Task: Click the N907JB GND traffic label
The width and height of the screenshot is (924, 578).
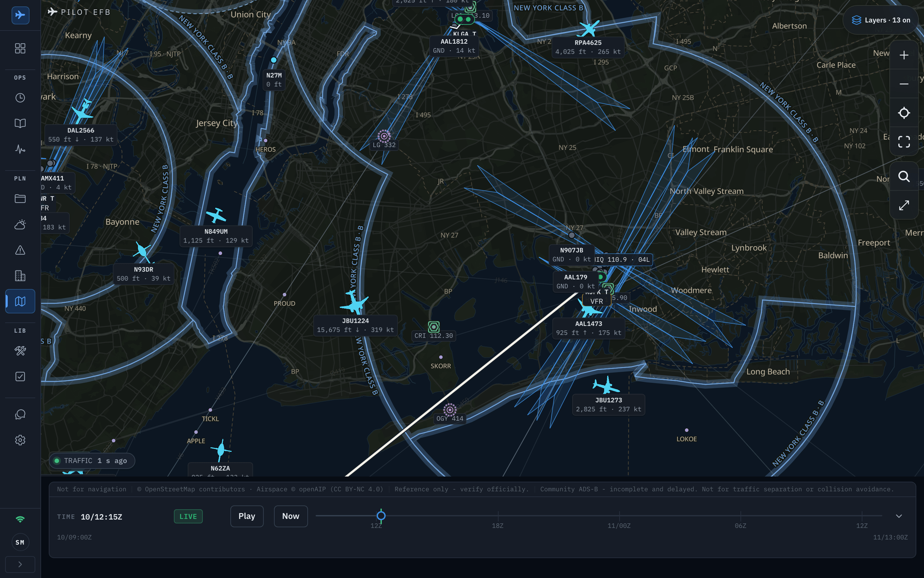Action: (572, 255)
